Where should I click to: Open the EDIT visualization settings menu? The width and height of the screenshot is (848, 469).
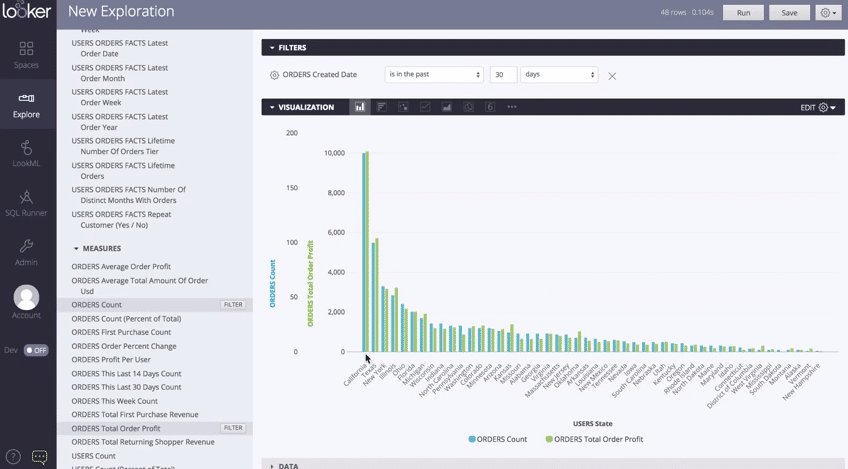(x=817, y=107)
